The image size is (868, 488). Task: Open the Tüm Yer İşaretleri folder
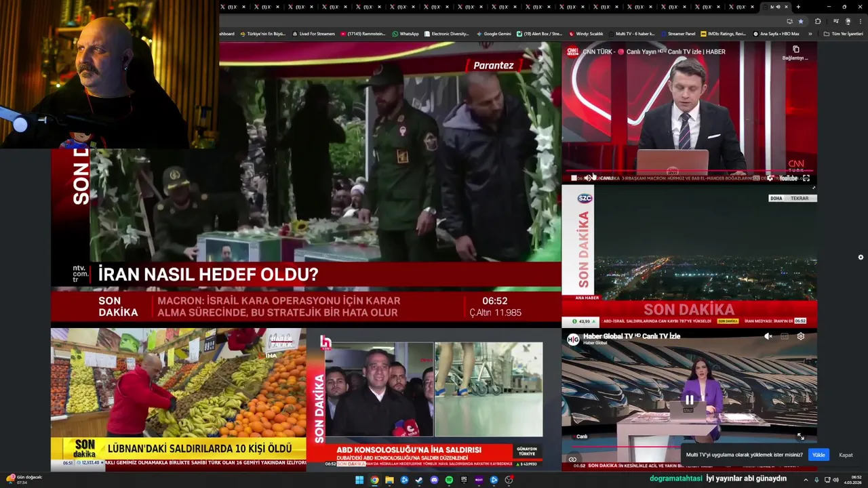(844, 33)
